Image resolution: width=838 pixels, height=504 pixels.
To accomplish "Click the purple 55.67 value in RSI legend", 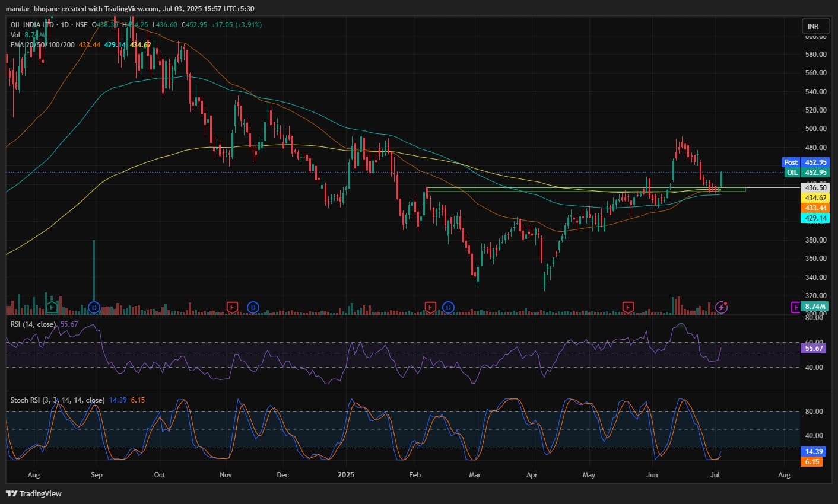I will [x=69, y=324].
